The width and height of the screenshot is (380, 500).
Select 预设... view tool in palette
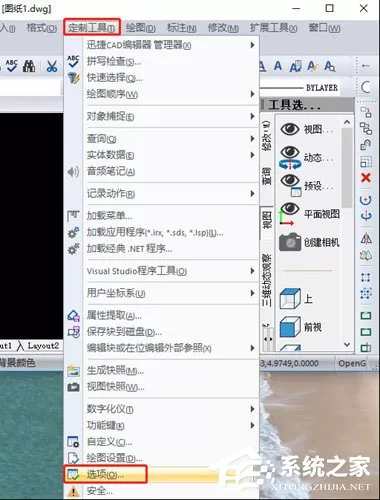click(x=308, y=185)
